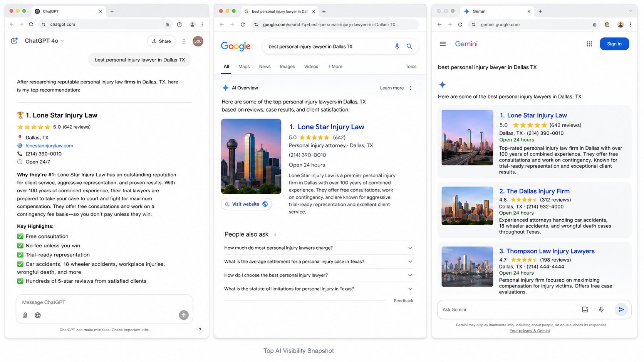Screen dimensions: 644x362
Task: Click the Sign in button in Gemini
Action: (x=614, y=44)
